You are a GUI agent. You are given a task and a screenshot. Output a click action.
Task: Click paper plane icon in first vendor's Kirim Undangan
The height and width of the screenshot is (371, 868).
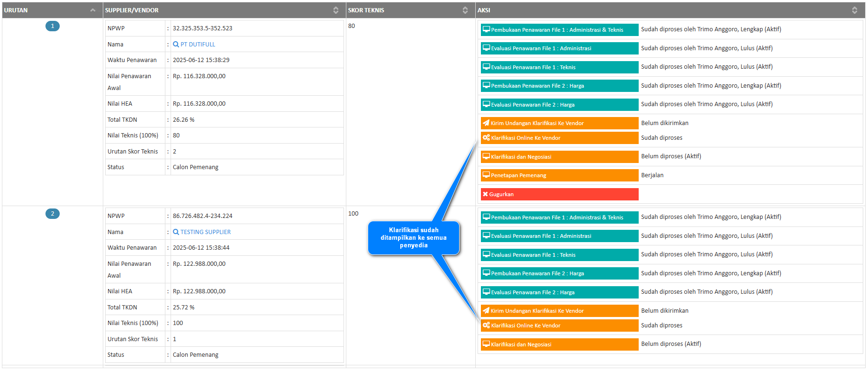486,123
